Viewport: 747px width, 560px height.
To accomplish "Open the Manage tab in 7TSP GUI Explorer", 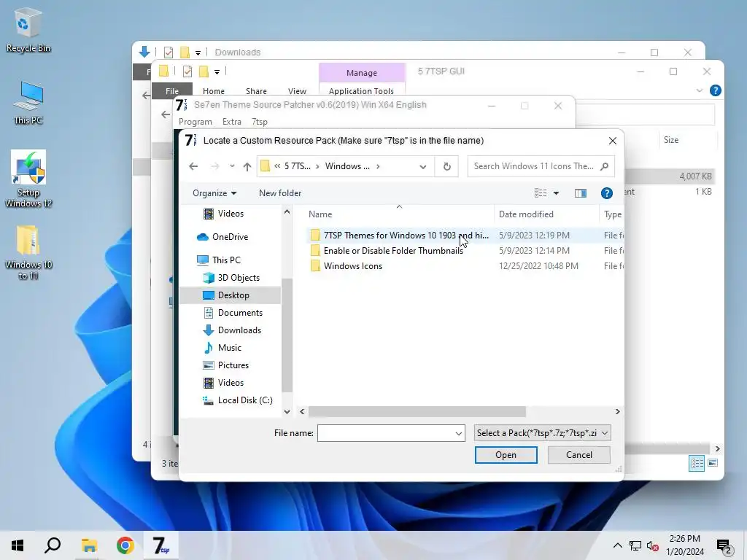I will (x=362, y=73).
